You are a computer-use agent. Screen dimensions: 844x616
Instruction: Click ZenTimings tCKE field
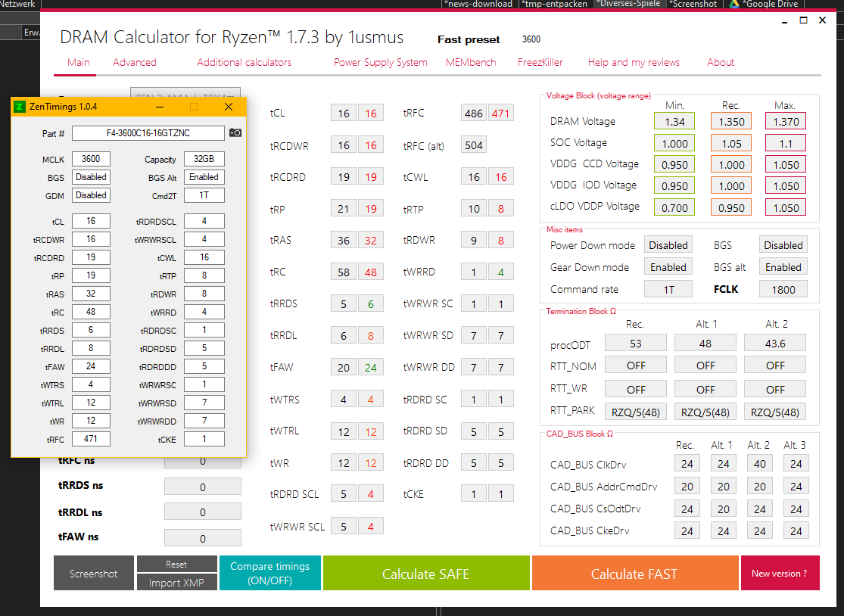(x=204, y=439)
